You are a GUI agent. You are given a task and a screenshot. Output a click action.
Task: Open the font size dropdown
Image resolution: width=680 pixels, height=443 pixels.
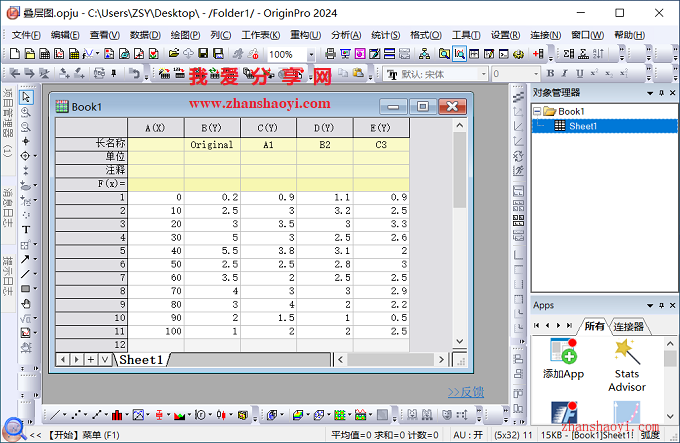click(x=536, y=74)
